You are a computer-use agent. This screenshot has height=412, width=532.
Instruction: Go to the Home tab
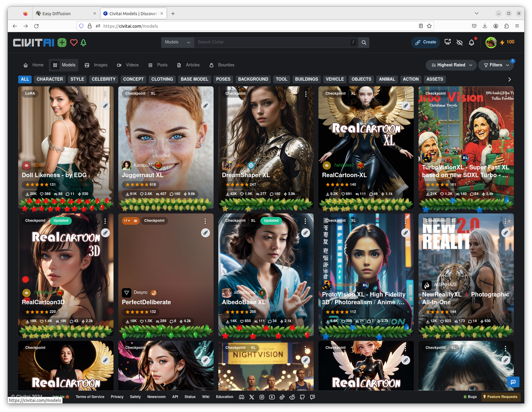coord(33,65)
